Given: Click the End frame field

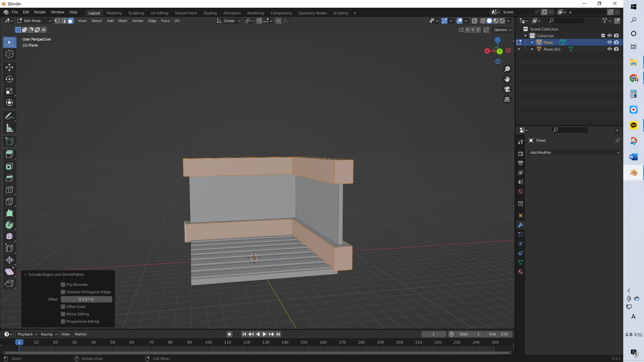Looking at the screenshot, I should point(498,334).
